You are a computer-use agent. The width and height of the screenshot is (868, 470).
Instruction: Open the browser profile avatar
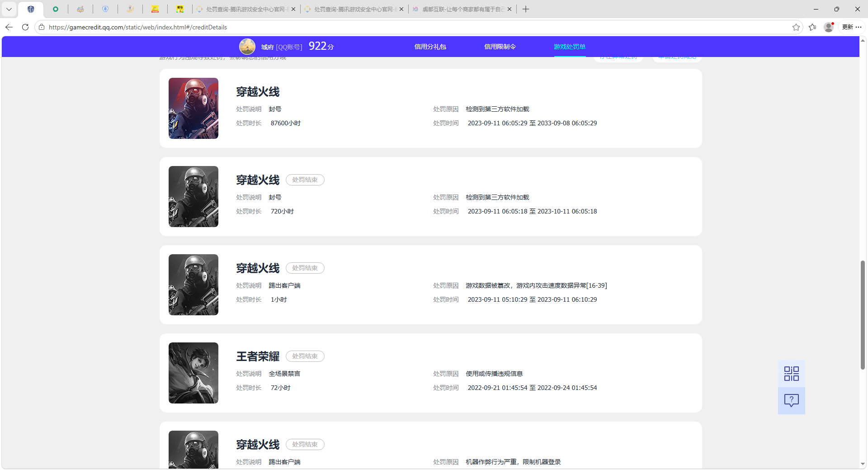(829, 27)
